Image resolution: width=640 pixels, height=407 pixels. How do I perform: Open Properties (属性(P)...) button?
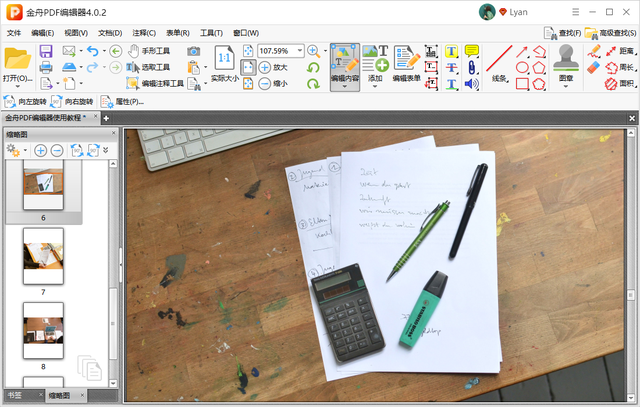pyautogui.click(x=122, y=102)
